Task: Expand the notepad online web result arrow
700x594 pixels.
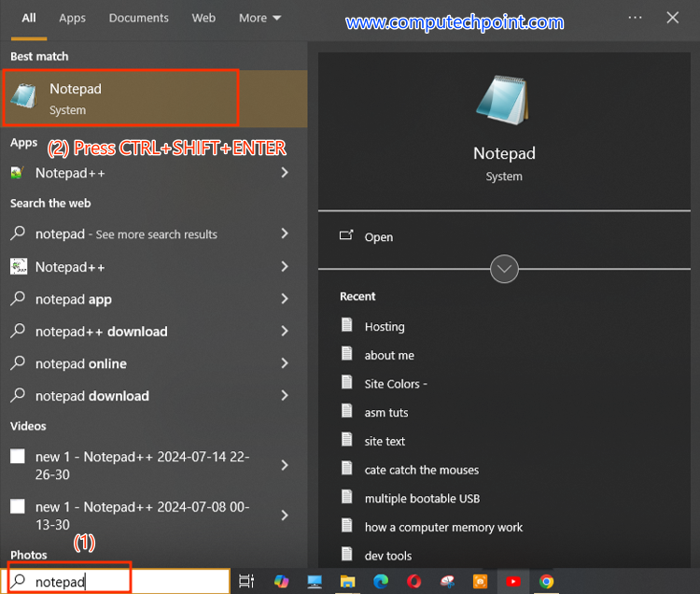Action: pos(285,363)
